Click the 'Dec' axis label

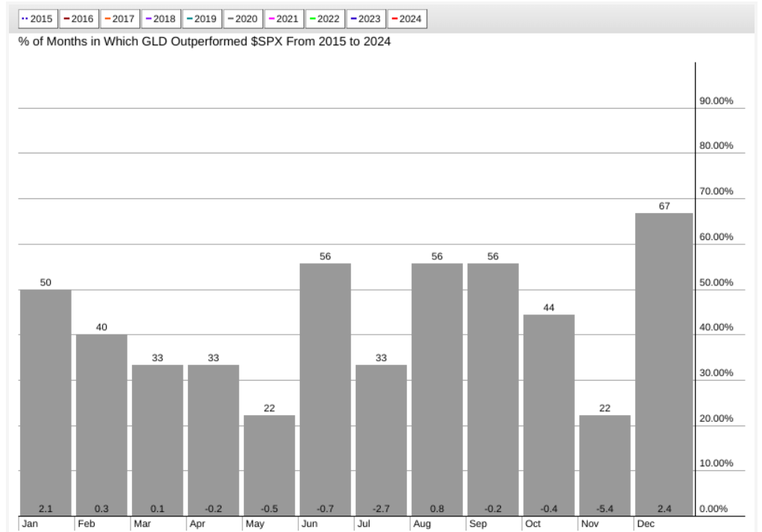(646, 524)
